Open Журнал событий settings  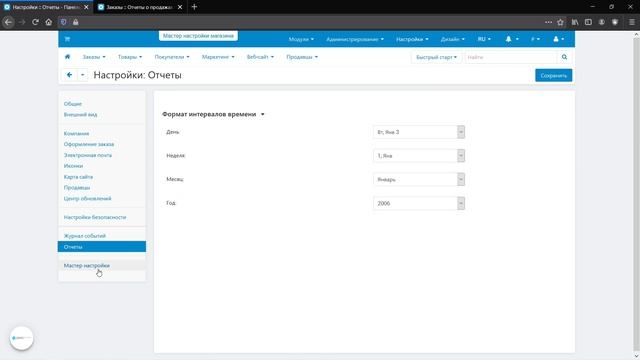coord(84,236)
